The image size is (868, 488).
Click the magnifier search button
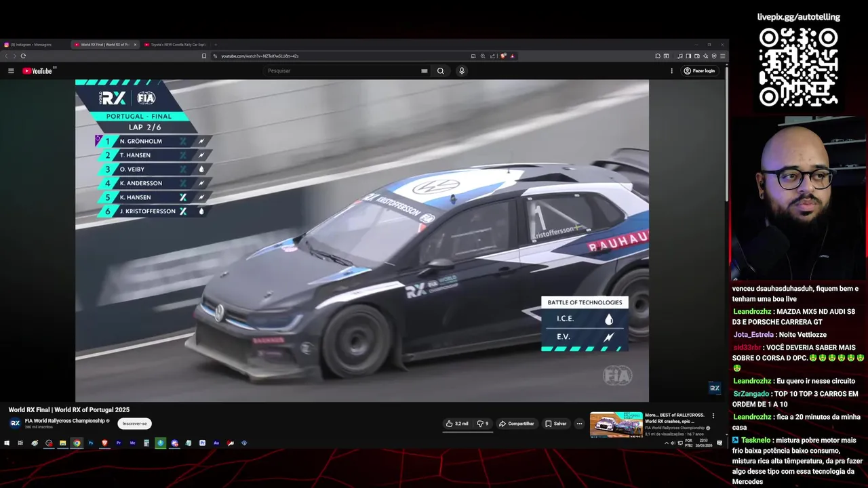440,70
